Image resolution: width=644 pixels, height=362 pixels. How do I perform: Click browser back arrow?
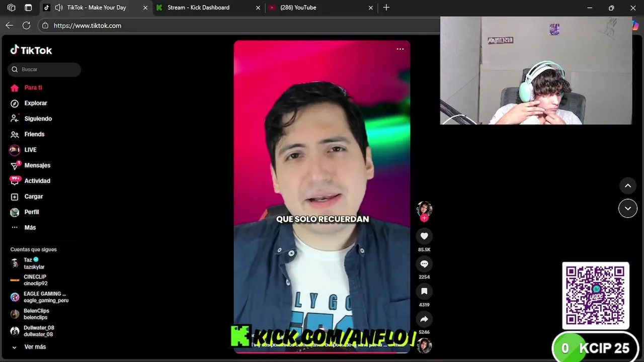click(10, 25)
